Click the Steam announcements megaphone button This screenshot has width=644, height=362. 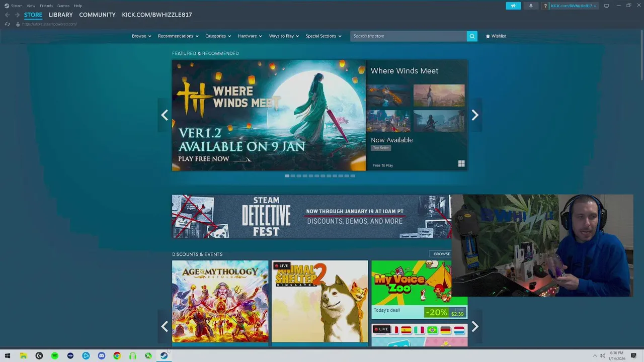[513, 6]
